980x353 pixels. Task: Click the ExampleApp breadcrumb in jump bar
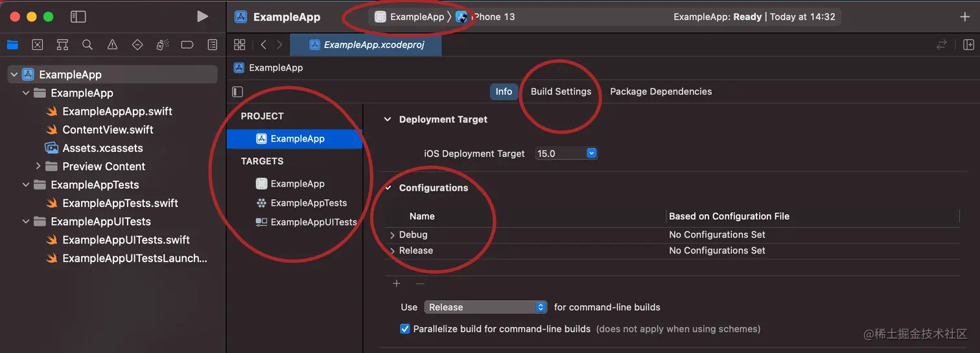pos(268,67)
